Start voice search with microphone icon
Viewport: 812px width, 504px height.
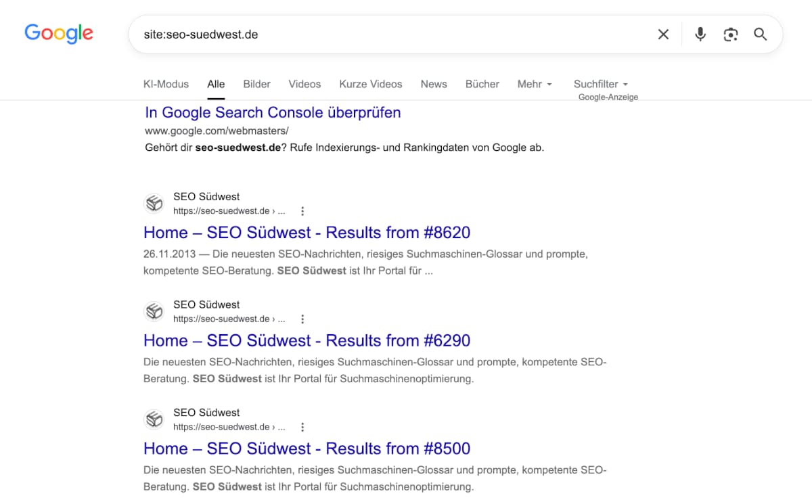tap(700, 35)
